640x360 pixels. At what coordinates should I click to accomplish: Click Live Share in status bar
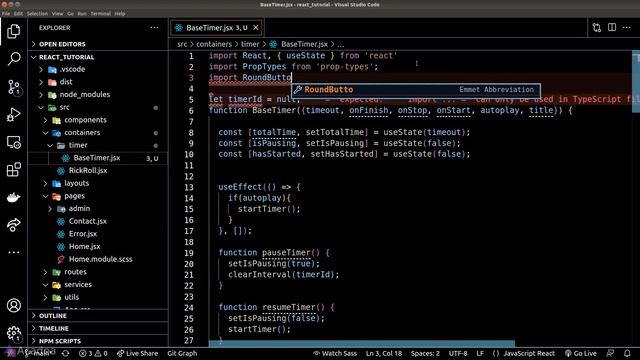click(137, 353)
